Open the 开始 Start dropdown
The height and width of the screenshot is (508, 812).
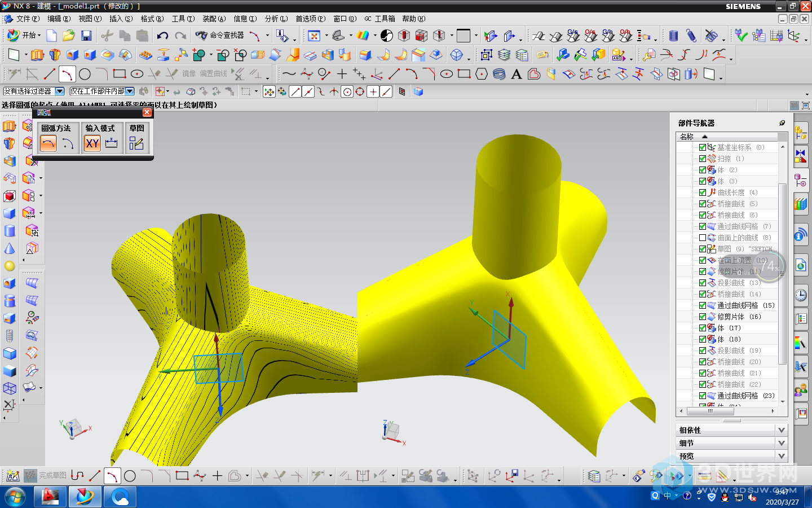pyautogui.click(x=23, y=36)
